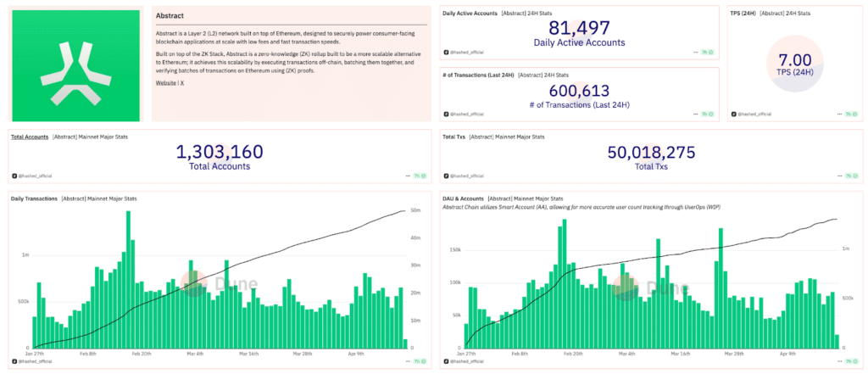Viewport: 868px width, 374px height.
Task: Open [Abstract] 24H Stats query beside TPS (24H)
Action: click(786, 13)
